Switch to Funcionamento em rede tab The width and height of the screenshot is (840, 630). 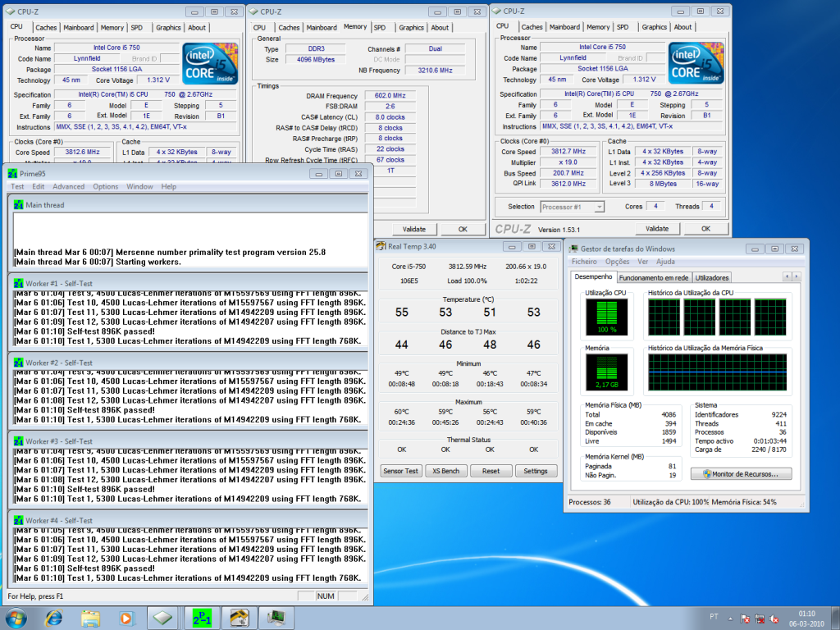point(654,277)
